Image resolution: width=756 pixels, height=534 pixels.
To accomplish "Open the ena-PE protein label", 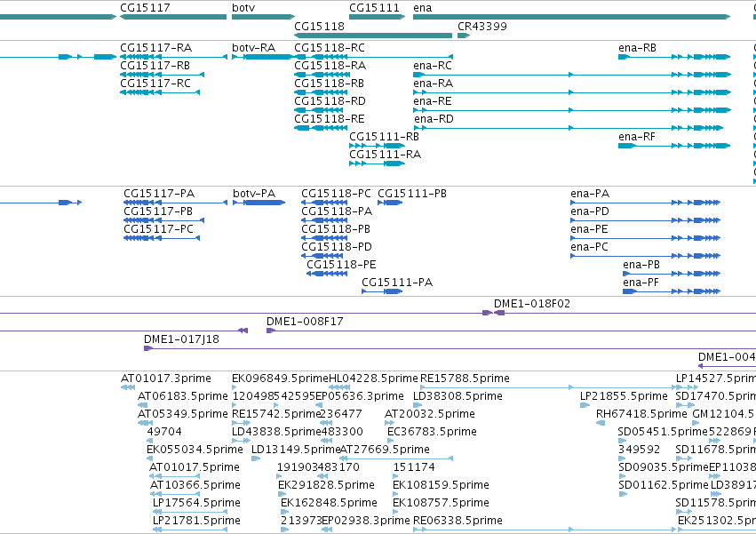I will 590,229.
